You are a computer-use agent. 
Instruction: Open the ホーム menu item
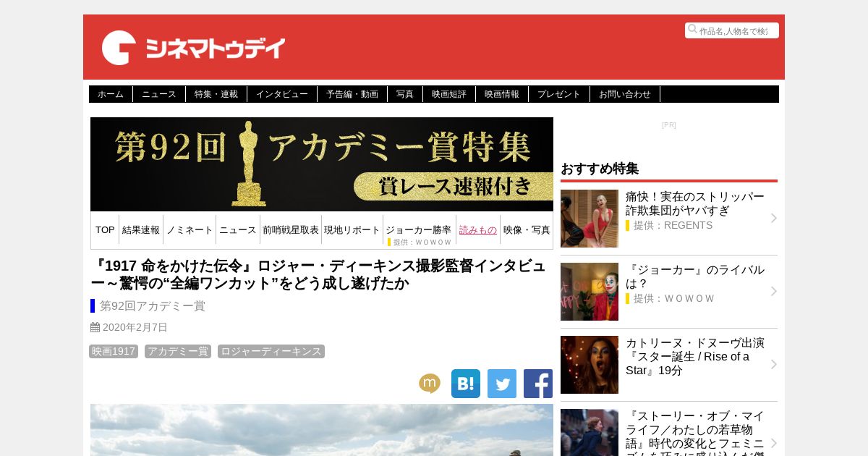[111, 94]
